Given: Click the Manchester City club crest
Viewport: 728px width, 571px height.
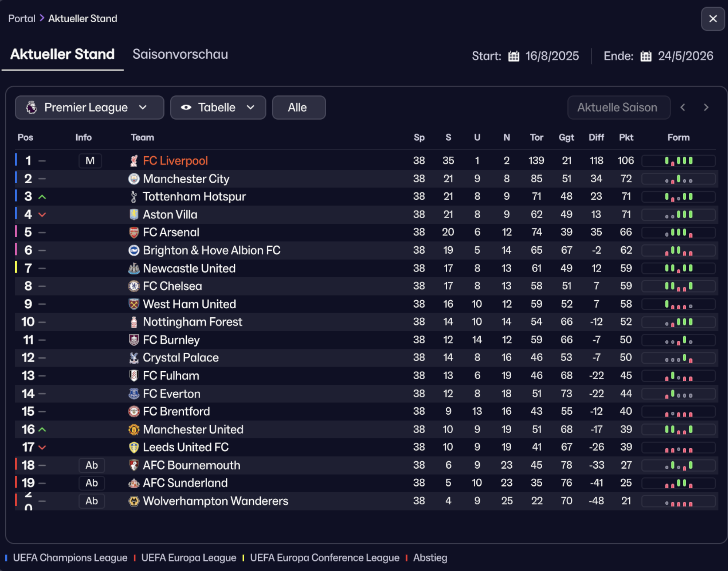Looking at the screenshot, I should [x=134, y=179].
